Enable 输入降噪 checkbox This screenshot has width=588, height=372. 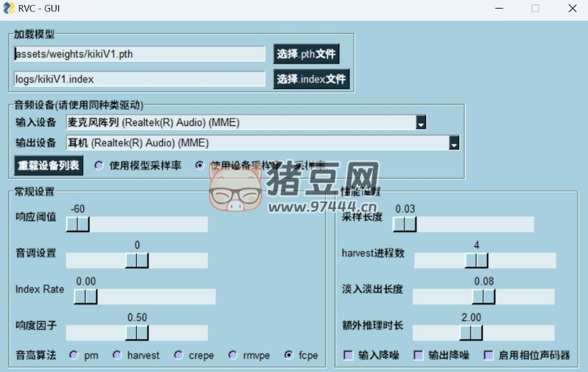tap(348, 355)
